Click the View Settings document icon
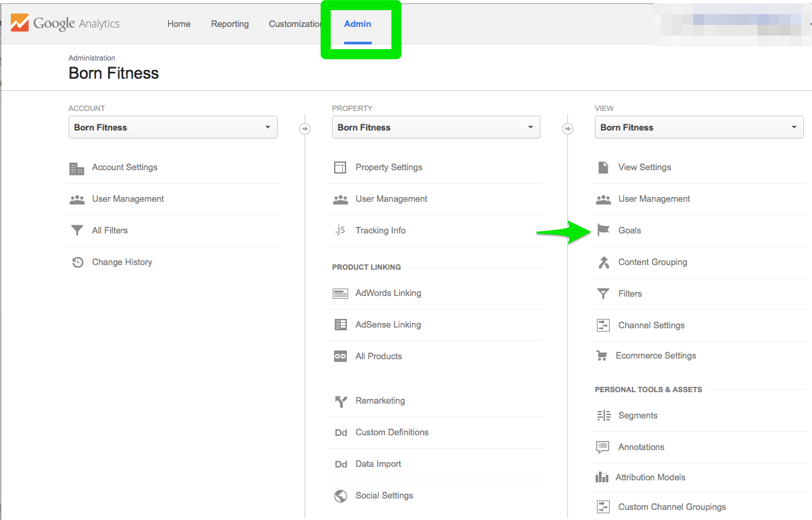Screen dimensions: 812x520 tap(603, 168)
